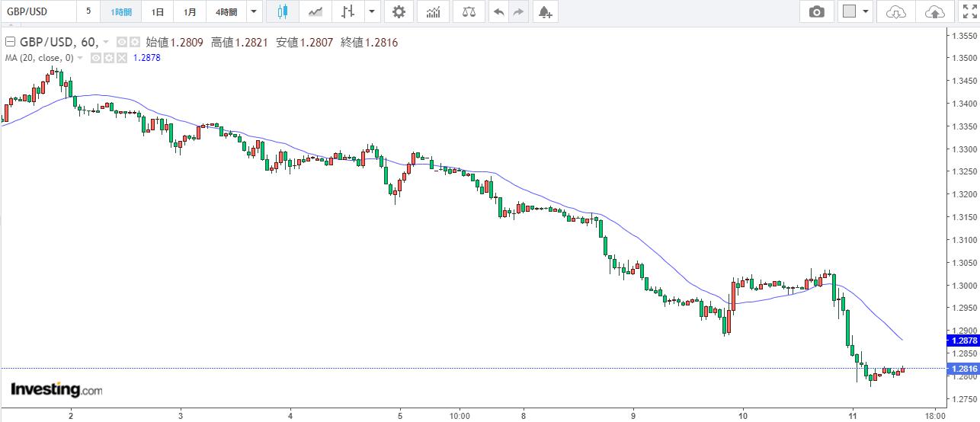Click MA value label 1.2878 on price axis
The height and width of the screenshot is (422, 980).
pyautogui.click(x=962, y=340)
